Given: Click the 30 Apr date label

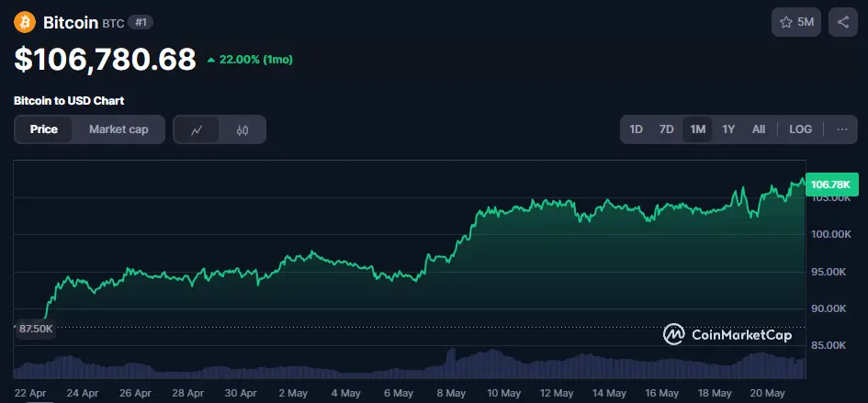Looking at the screenshot, I should [241, 393].
